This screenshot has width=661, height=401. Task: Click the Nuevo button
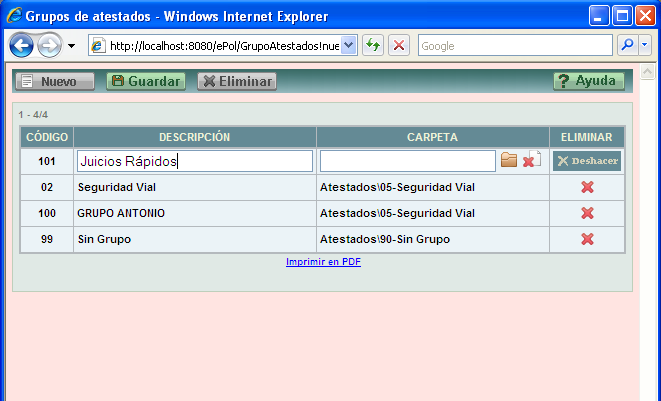click(55, 81)
